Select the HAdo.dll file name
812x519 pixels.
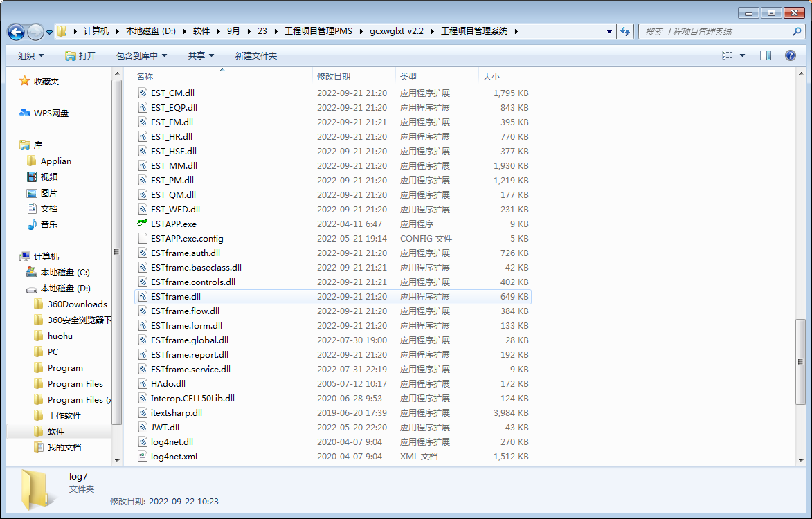coord(168,384)
